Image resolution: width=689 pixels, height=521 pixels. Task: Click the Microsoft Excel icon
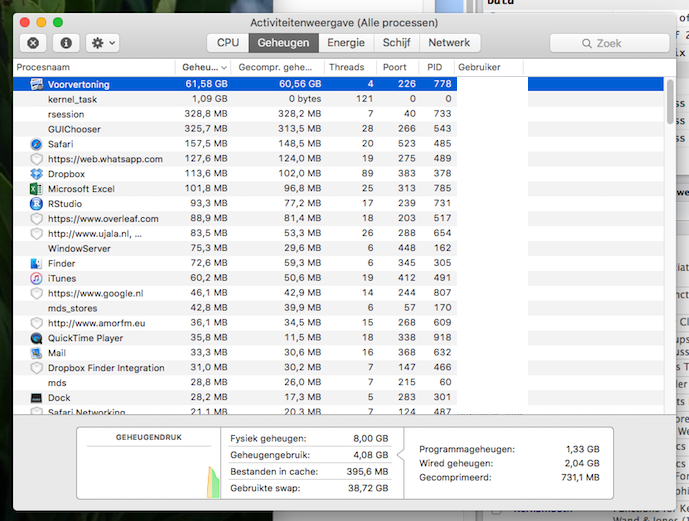[36, 189]
